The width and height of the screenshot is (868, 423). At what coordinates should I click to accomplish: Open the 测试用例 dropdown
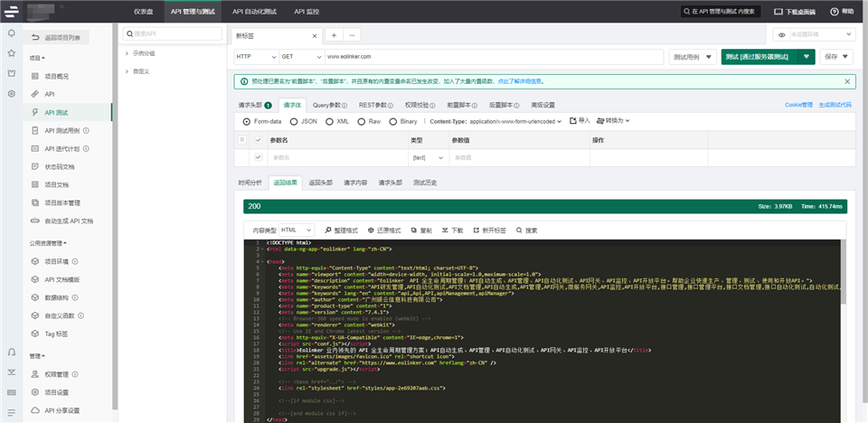pos(693,57)
